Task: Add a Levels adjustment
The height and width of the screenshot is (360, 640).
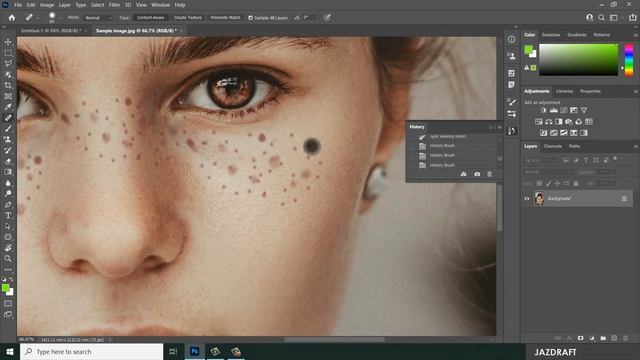Action: [x=553, y=110]
